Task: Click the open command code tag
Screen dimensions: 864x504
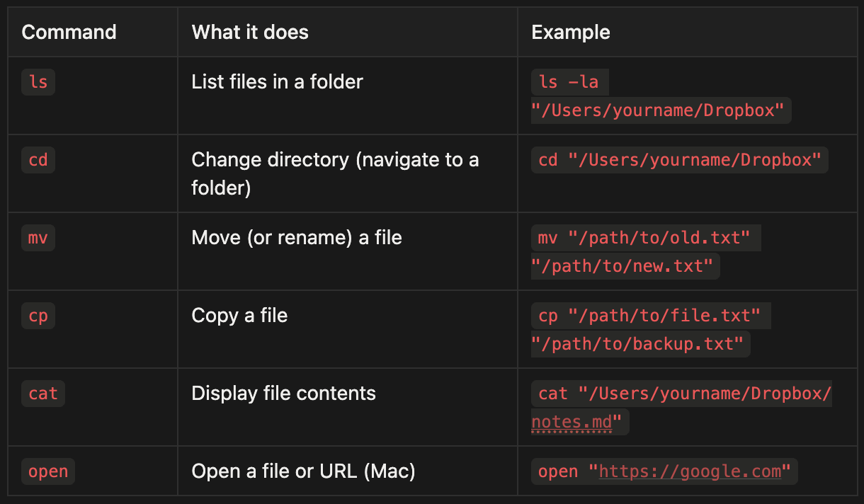Action: click(x=48, y=471)
